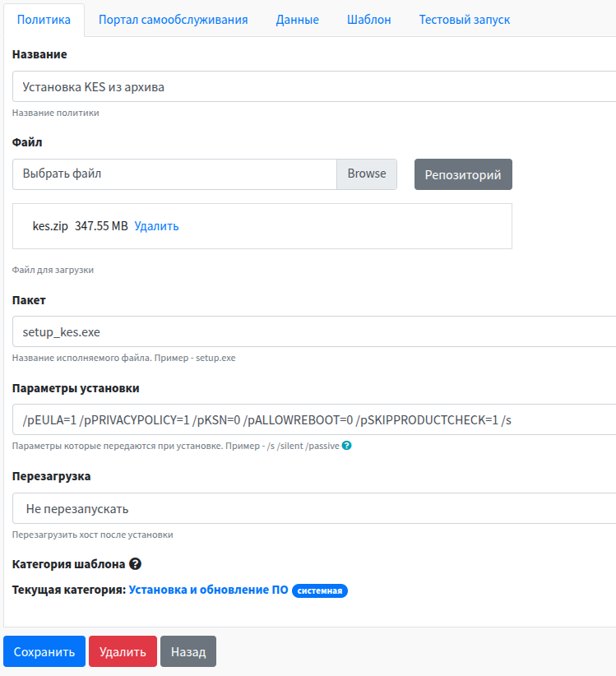Click the question mark next to Категория шаблона
The image size is (616, 676).
point(136,564)
